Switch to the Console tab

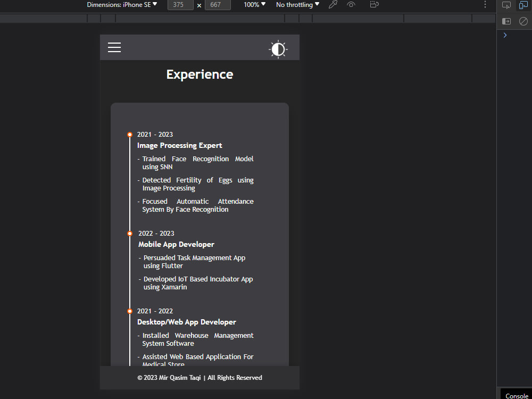[x=517, y=396]
